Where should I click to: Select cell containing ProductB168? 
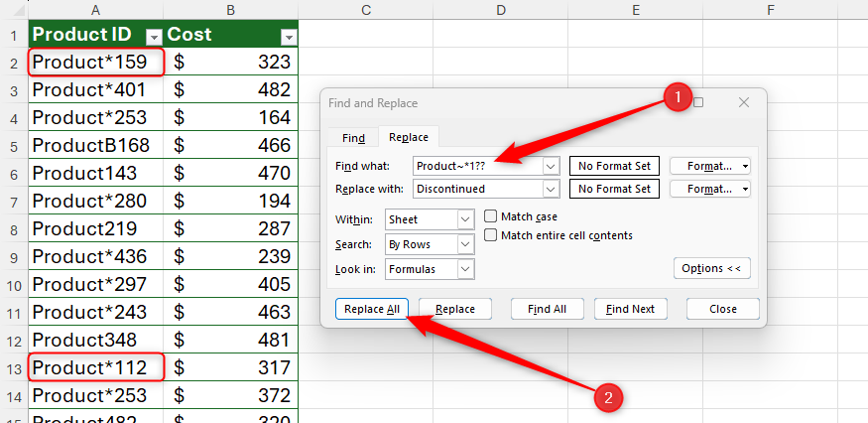pos(95,146)
